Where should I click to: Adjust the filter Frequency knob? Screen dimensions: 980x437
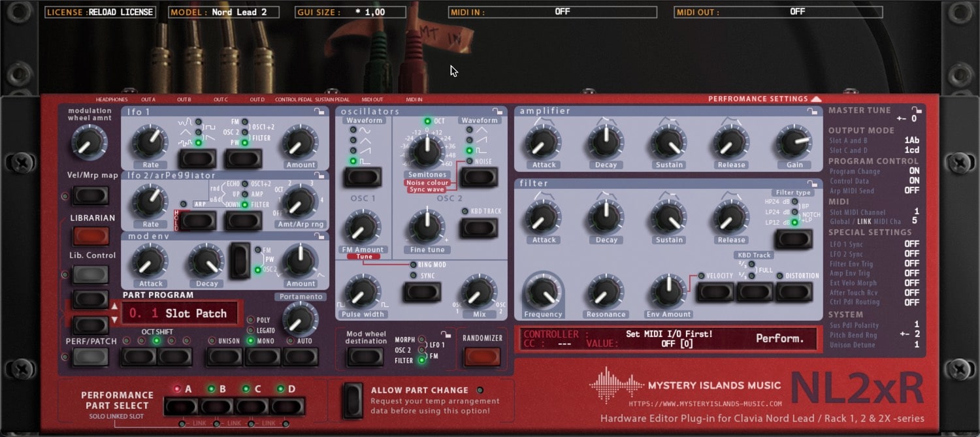coord(542,291)
